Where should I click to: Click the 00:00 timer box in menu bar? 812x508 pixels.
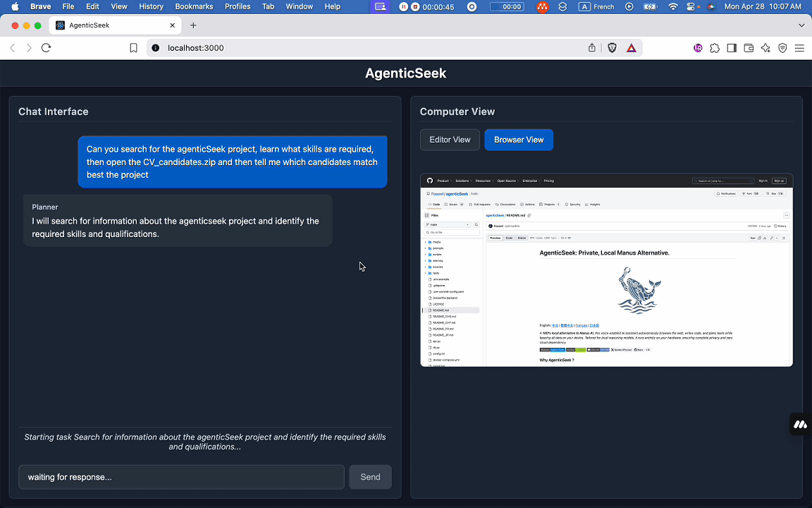coord(507,7)
